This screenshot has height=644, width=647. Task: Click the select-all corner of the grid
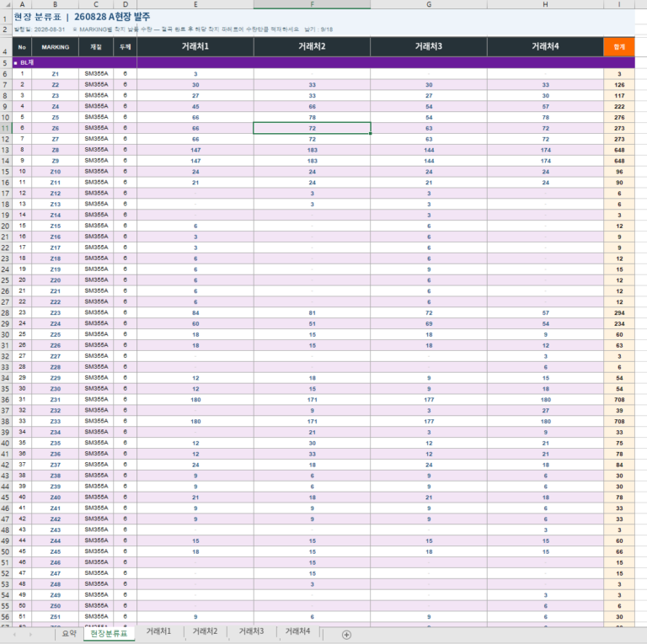tap(6, 4)
